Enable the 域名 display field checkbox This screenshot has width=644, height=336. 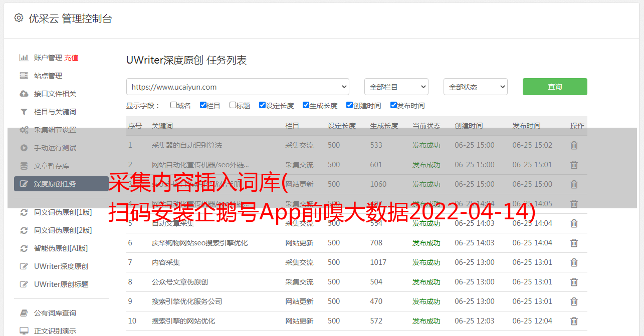173,105
